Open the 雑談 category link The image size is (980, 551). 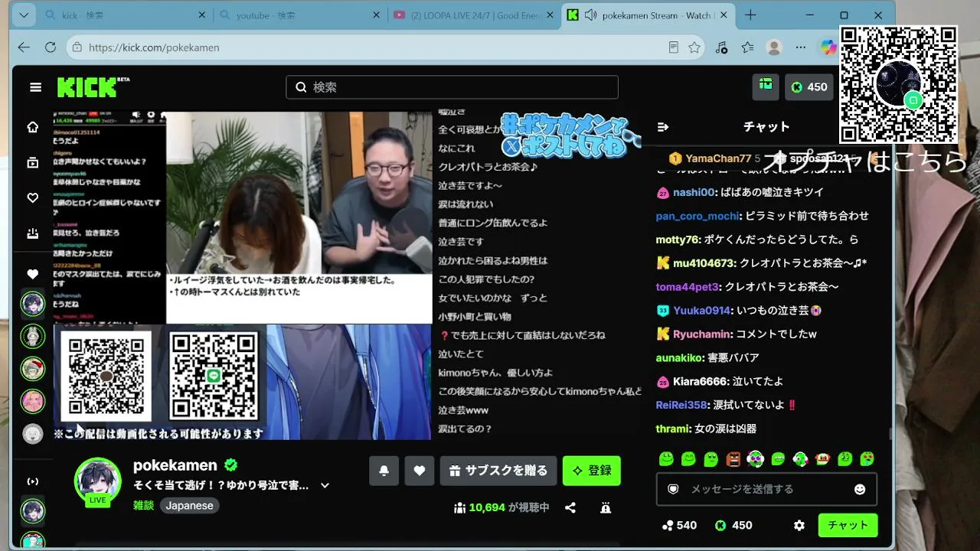point(143,506)
